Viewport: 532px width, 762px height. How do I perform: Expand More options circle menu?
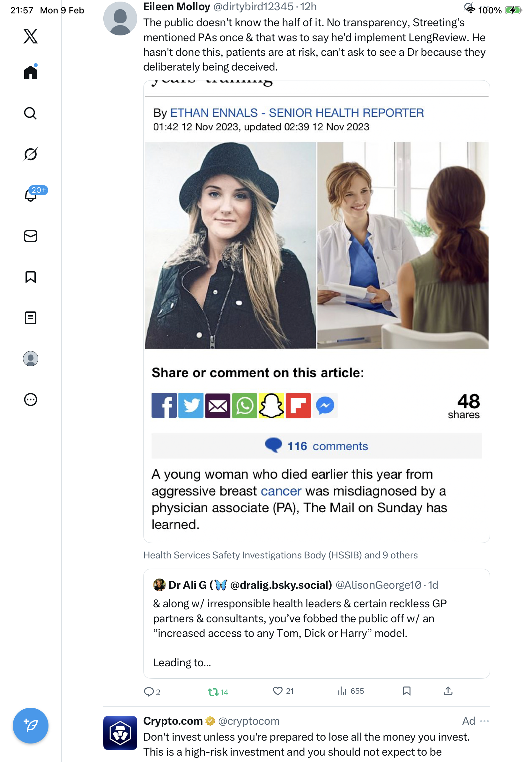pos(31,399)
